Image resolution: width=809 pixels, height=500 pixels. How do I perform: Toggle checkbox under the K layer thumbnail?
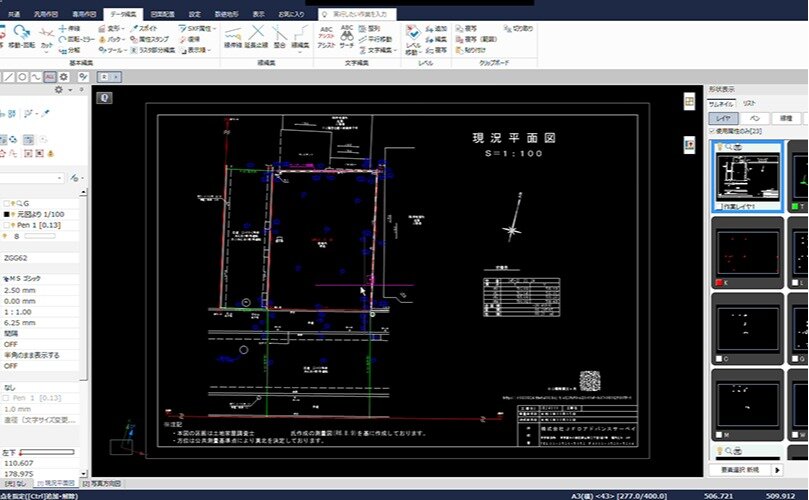pyautogui.click(x=717, y=282)
